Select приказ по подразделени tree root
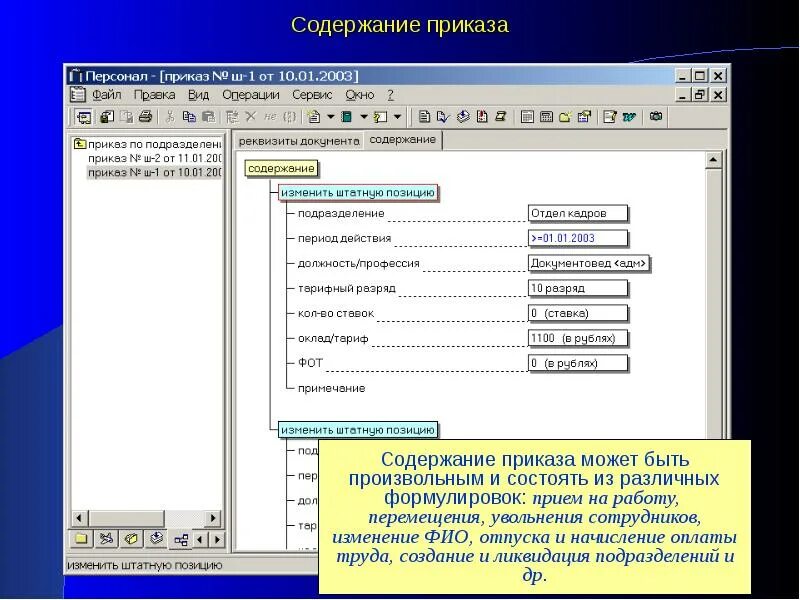Screen dimensions: 800x600 155,144
